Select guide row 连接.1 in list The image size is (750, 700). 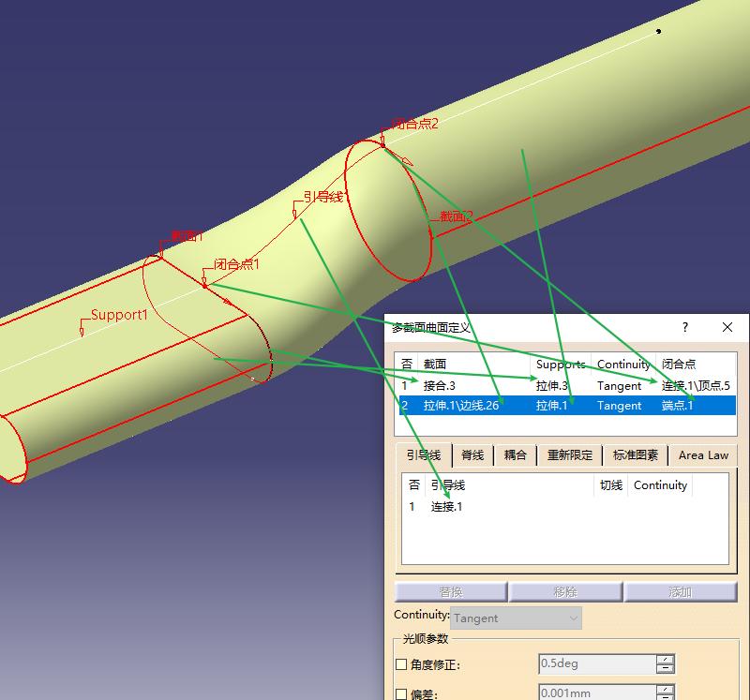446,507
